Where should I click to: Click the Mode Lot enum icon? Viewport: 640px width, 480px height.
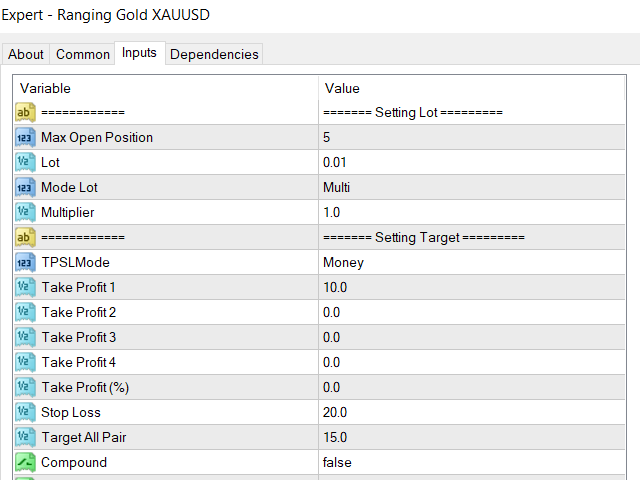25,187
